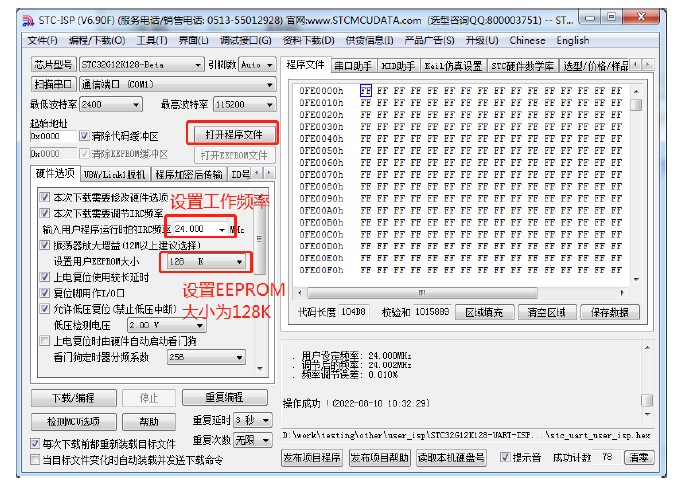Click hardware options scroll down arrow
Viewport: 682px width, 490px height.
pos(260,369)
